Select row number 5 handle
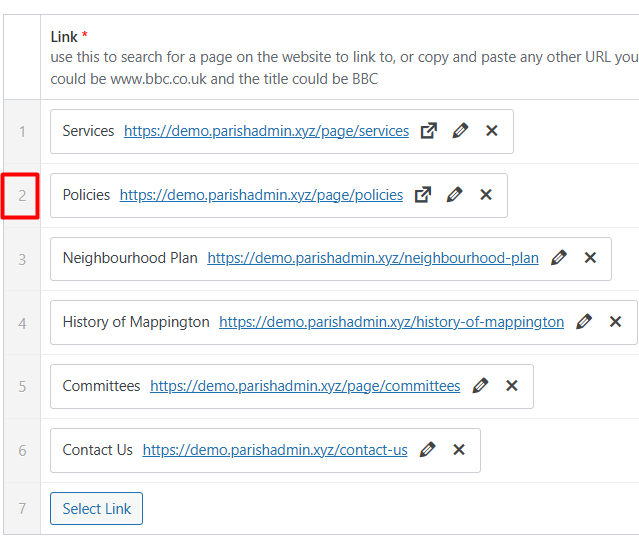 (x=22, y=386)
